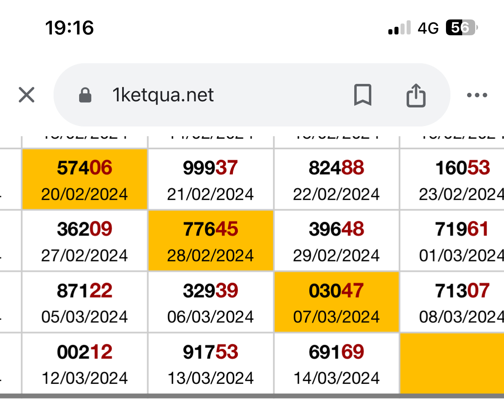Select result 32939 for 06/03/2024
The height and width of the screenshot is (420, 504).
coord(211,302)
